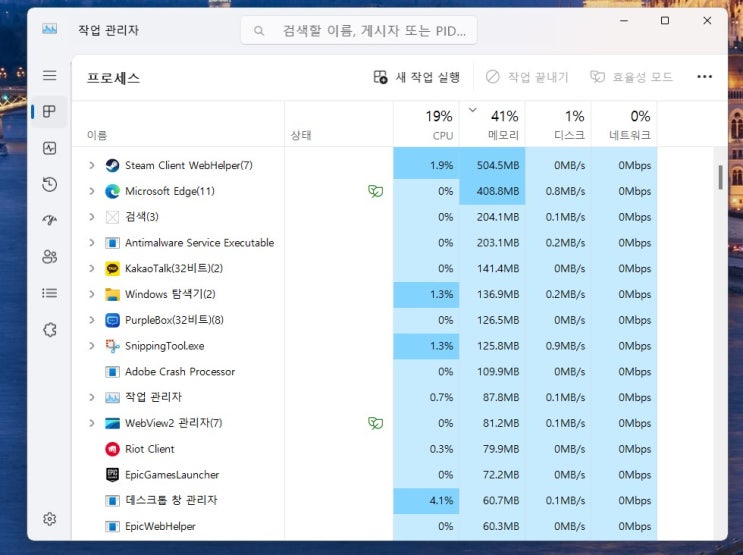Click the vertical scrollbar thumb

click(720, 177)
